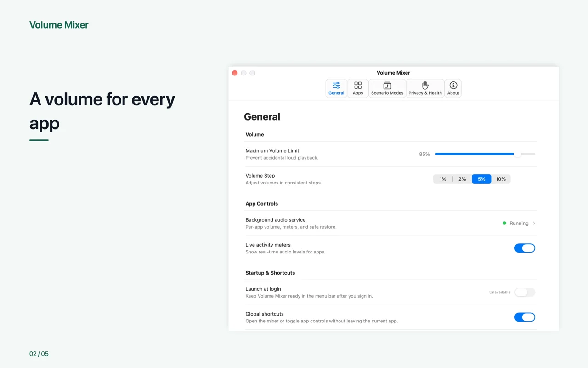Screen dimensions: 588x368
Task: Disable the Global shortcuts switch
Action: pyautogui.click(x=525, y=317)
